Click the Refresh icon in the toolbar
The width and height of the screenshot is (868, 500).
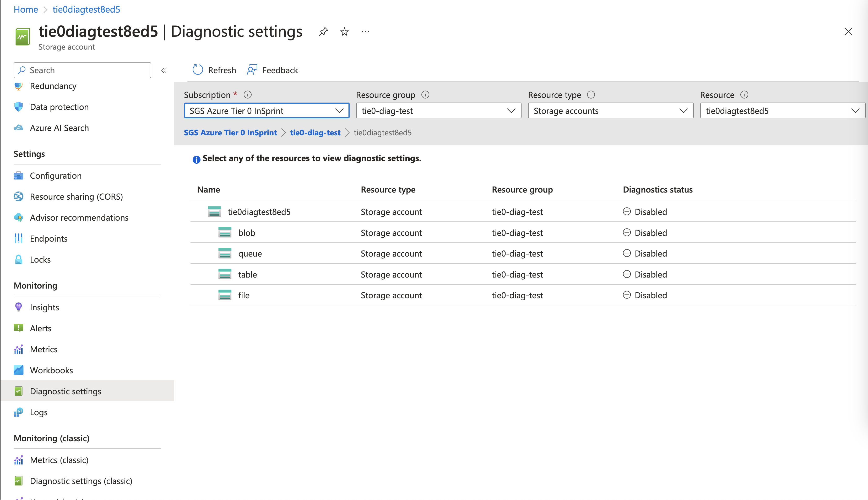point(198,70)
